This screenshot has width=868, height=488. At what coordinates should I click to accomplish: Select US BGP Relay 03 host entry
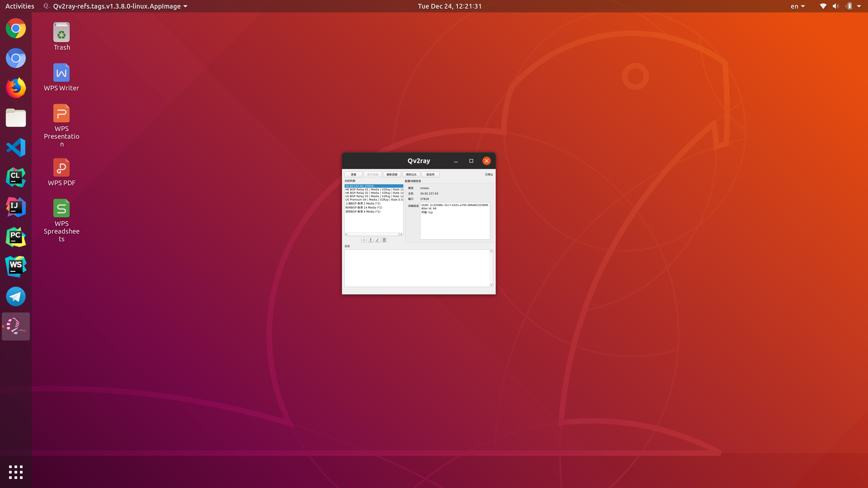coord(374,196)
